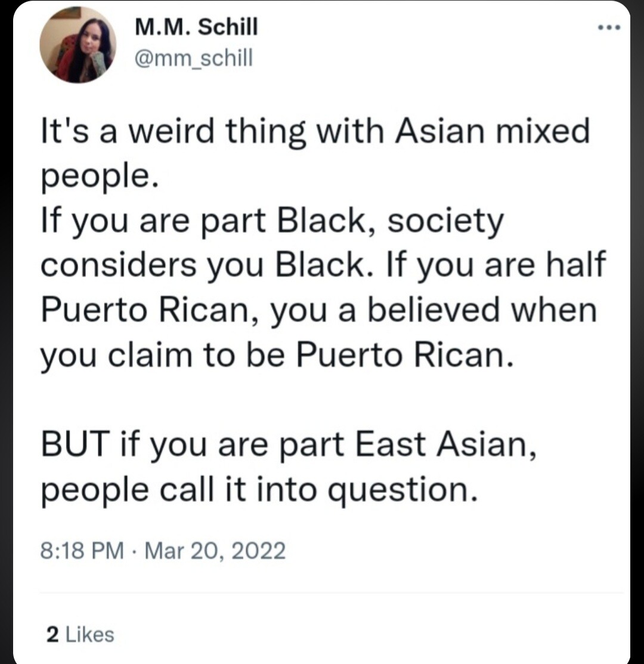
Task: Click the word 'weird' in the tweet
Action: [171, 131]
